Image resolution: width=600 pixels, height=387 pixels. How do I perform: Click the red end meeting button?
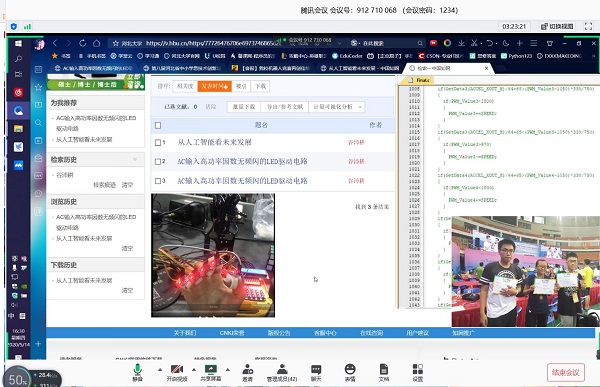(x=566, y=372)
